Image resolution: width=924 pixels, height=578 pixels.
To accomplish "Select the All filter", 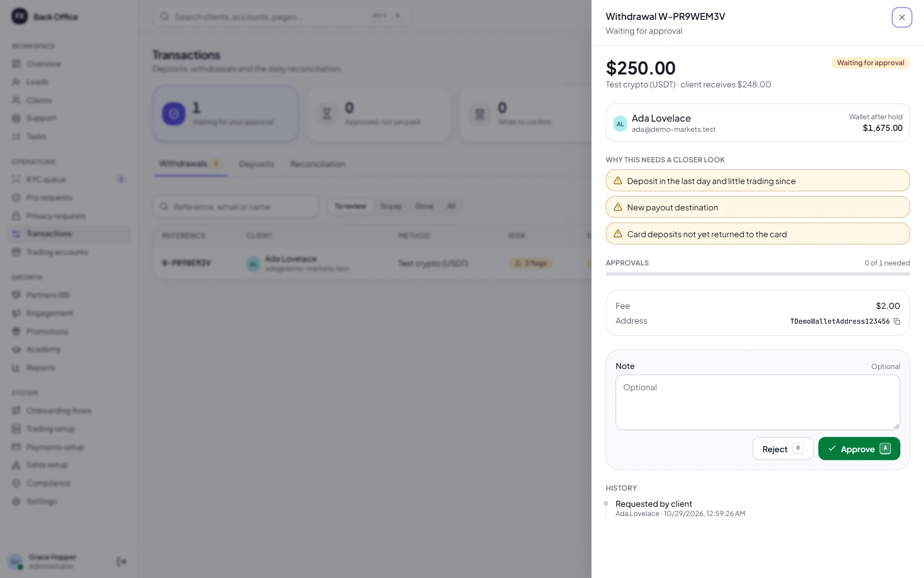I will (x=451, y=206).
